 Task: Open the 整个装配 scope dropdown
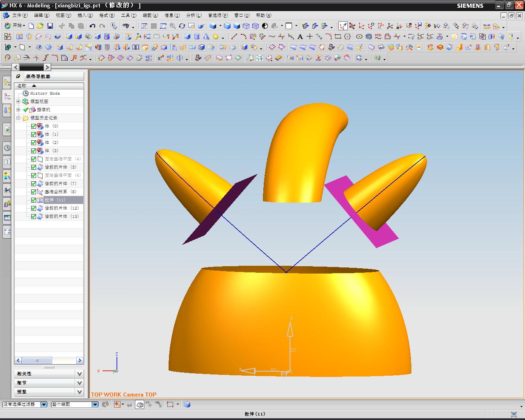[x=95, y=404]
